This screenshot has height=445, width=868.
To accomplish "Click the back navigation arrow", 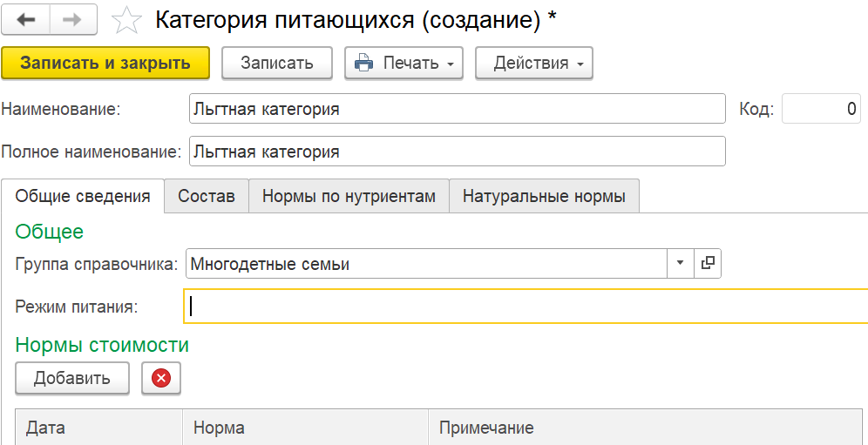I will (26, 20).
